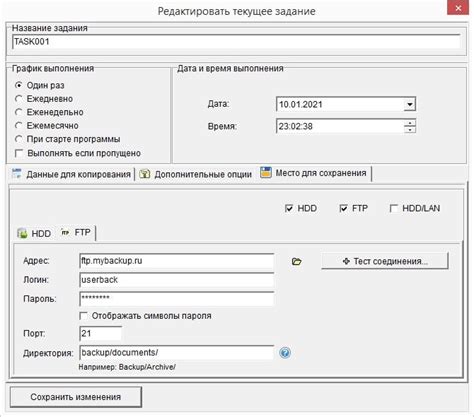This screenshot has height=417, width=474.
Task: Click the small FTP icon on sub-tab
Action: coord(65,232)
